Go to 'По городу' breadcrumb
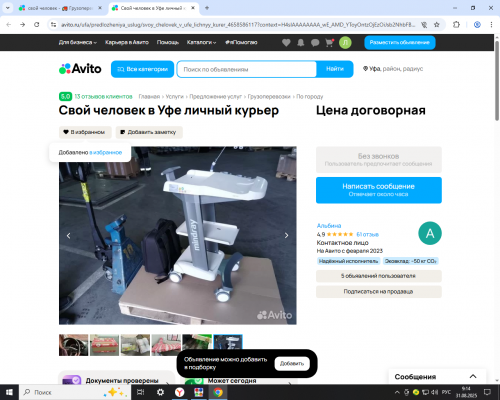Screen dimensions: 500x400 coord(310,96)
